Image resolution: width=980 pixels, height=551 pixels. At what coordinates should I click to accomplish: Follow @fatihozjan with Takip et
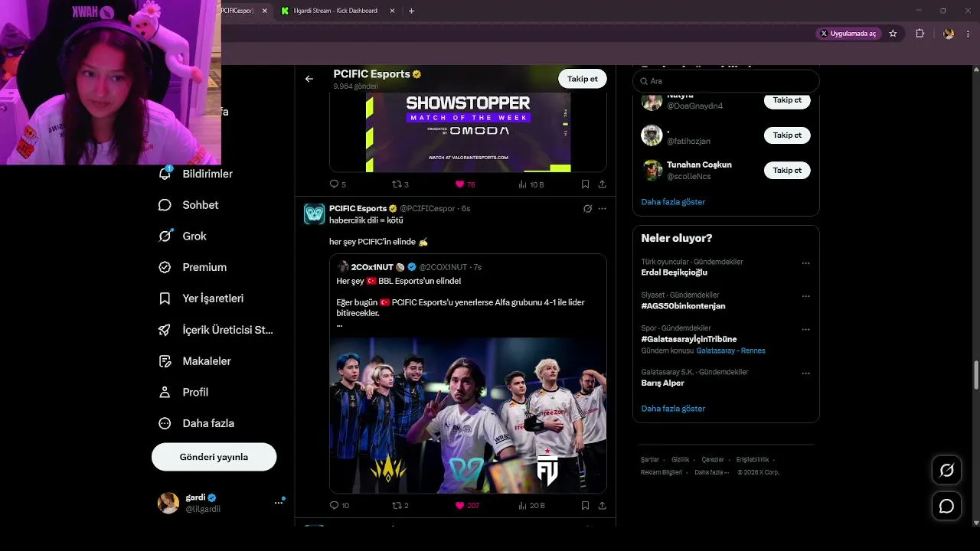pyautogui.click(x=787, y=135)
